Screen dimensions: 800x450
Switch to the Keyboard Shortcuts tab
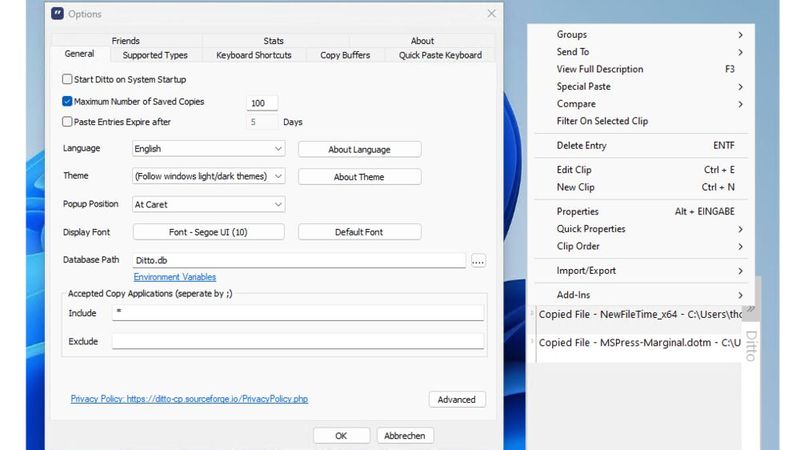click(x=254, y=55)
